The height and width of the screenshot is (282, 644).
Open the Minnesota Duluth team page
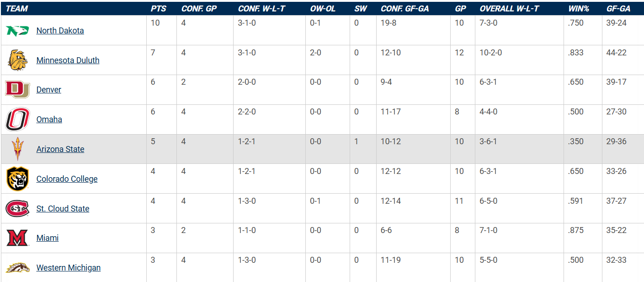point(68,60)
